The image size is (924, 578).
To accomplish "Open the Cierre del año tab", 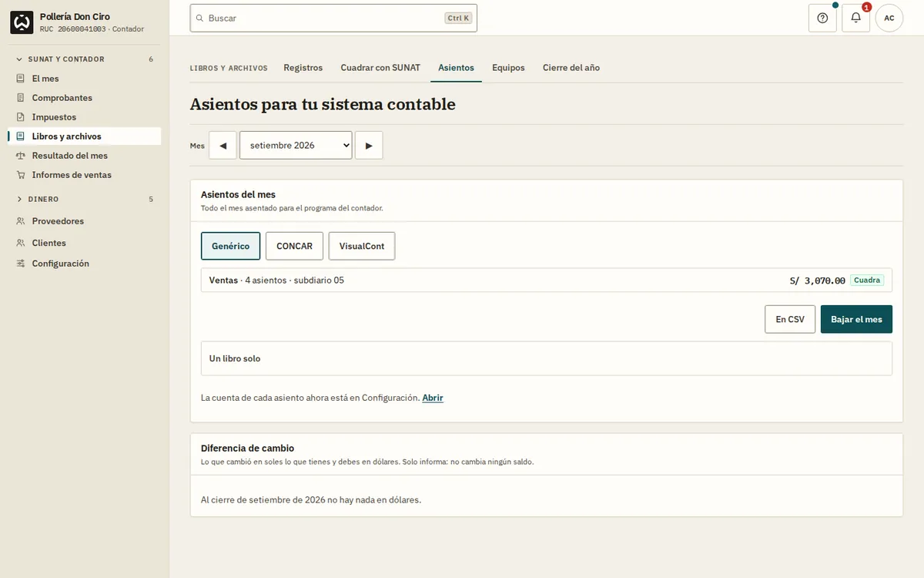I will (x=571, y=68).
